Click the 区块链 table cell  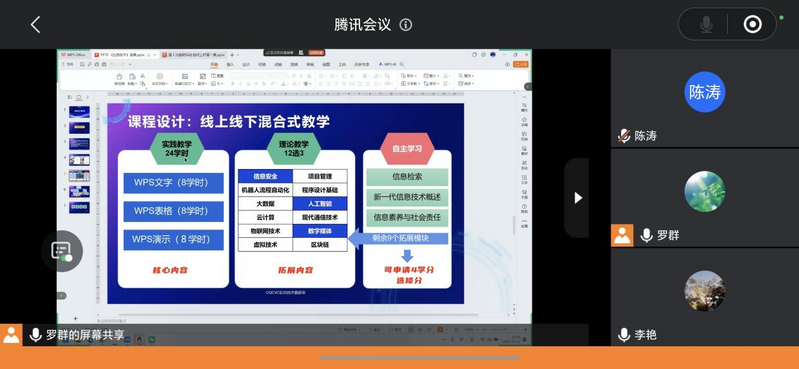[x=320, y=245]
